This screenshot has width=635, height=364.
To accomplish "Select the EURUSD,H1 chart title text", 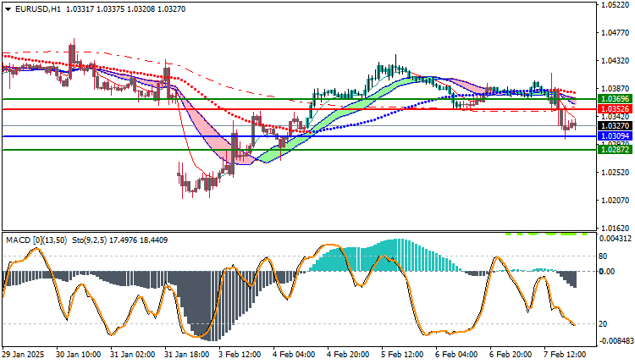I will point(37,9).
